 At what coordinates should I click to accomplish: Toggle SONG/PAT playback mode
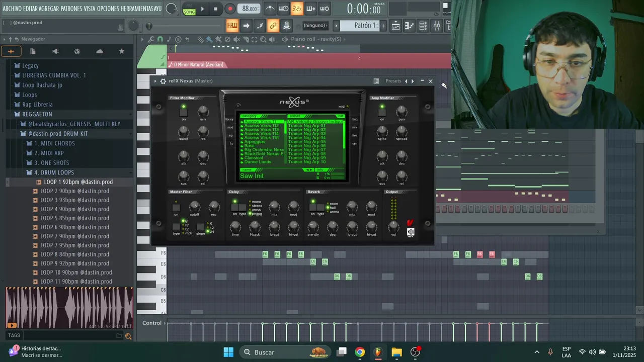[189, 9]
